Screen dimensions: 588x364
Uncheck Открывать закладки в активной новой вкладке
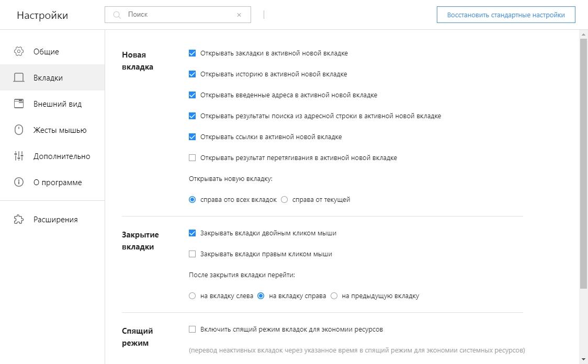pyautogui.click(x=193, y=53)
